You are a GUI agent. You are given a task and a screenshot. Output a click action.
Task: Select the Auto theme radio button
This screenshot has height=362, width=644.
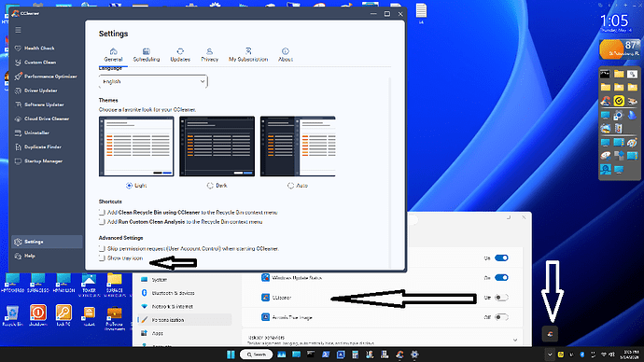(291, 186)
